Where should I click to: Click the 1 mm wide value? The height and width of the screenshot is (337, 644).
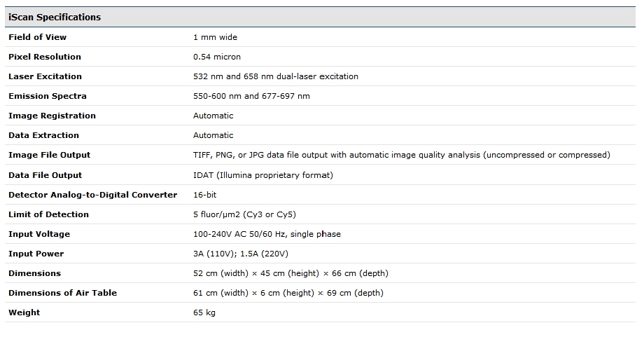215,37
